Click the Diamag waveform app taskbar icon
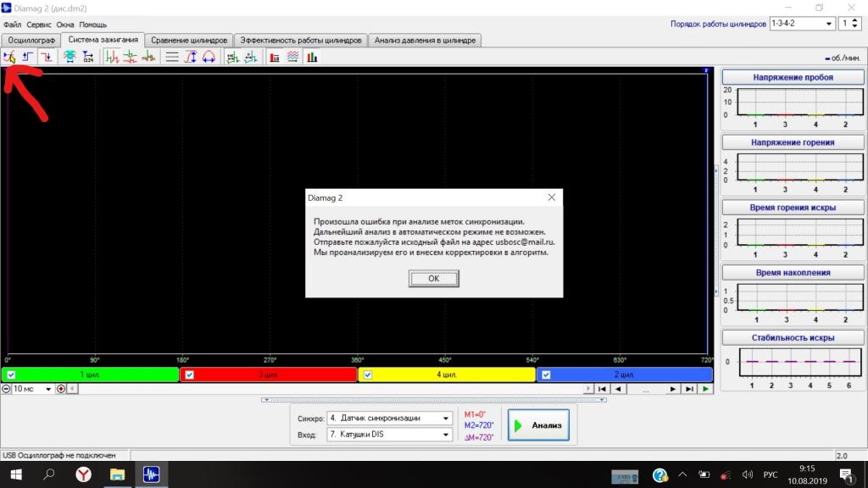 tap(151, 474)
